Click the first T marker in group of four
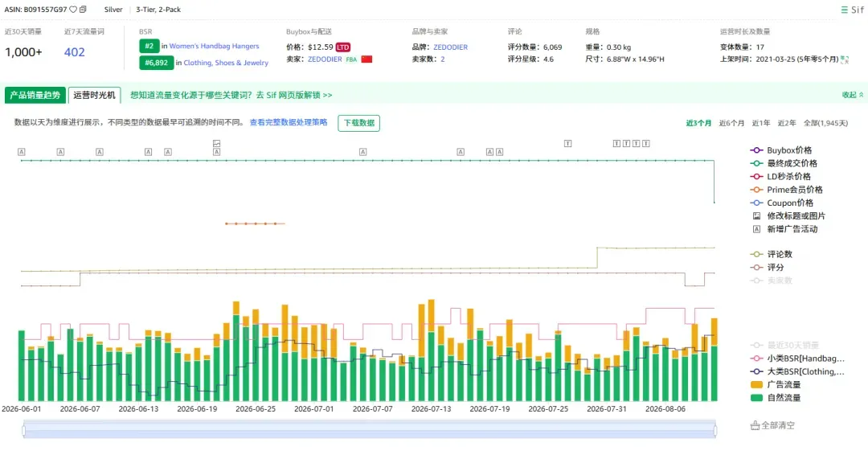The width and height of the screenshot is (868, 463). (x=616, y=143)
